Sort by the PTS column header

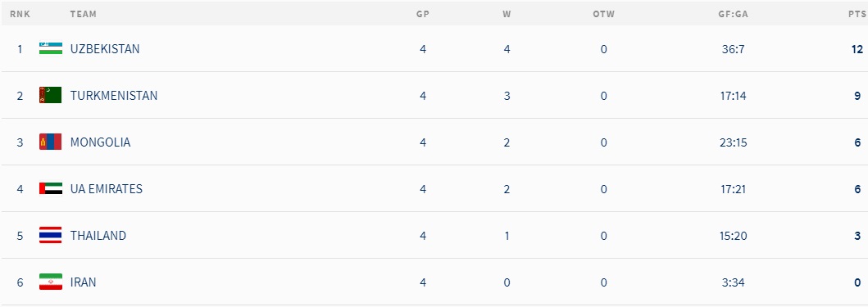(857, 15)
